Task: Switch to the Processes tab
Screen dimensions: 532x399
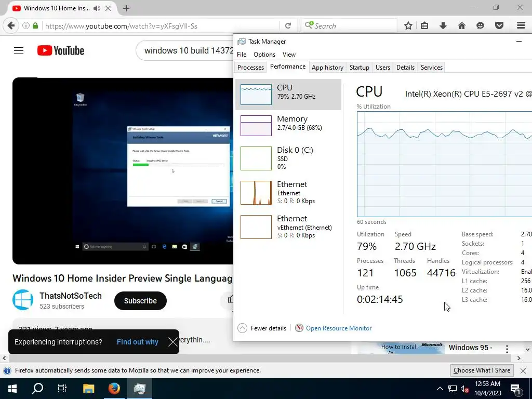Action: click(x=250, y=67)
